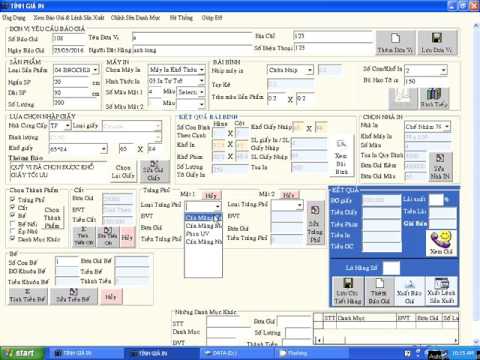Viewport: 480px width, 360px height.
Task: Open the Chỉnh Sửa Danh Mục menu
Action: point(135,18)
